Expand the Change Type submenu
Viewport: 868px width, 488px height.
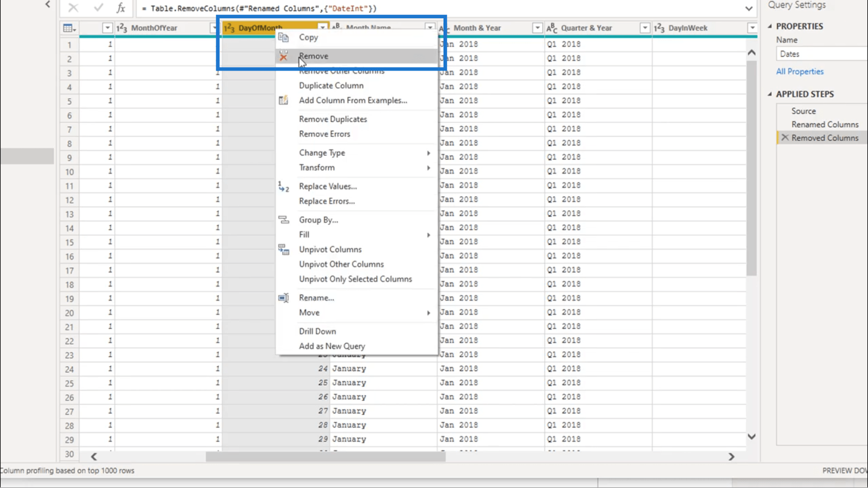click(x=428, y=153)
